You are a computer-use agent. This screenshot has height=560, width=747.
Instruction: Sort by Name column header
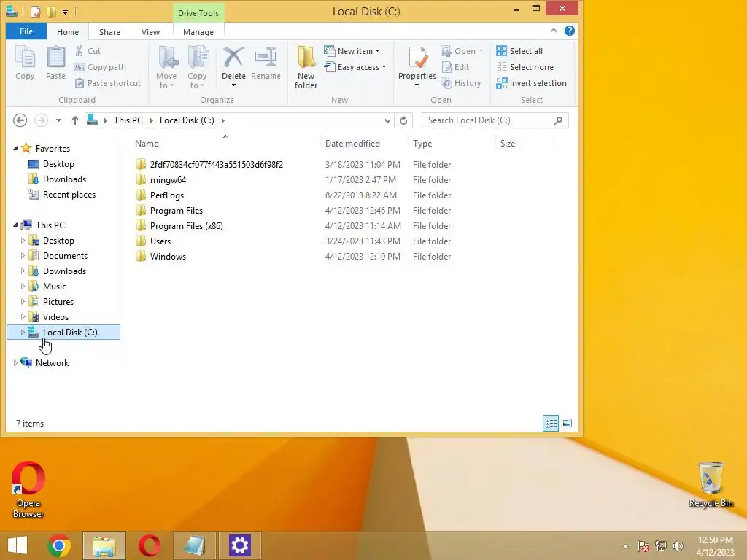click(x=225, y=144)
